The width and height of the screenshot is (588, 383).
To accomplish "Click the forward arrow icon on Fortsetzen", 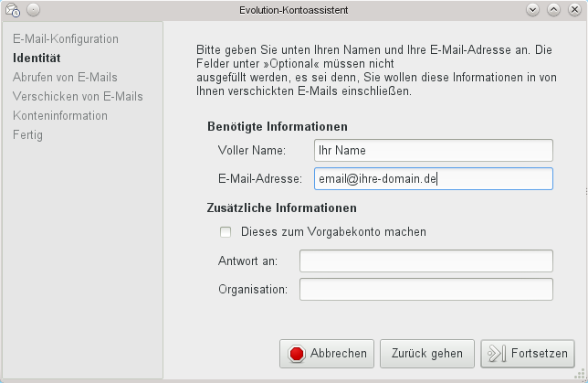I will tap(497, 354).
